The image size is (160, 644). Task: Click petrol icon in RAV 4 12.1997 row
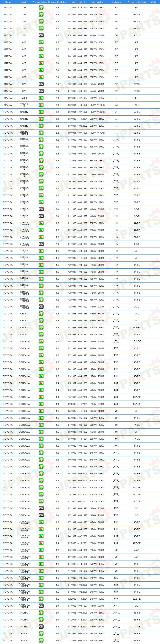[x=41, y=640]
